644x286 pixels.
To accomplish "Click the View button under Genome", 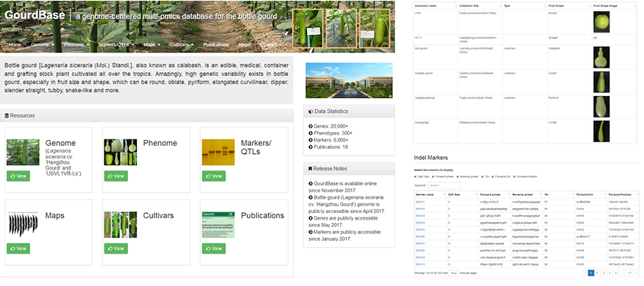I will (x=18, y=176).
